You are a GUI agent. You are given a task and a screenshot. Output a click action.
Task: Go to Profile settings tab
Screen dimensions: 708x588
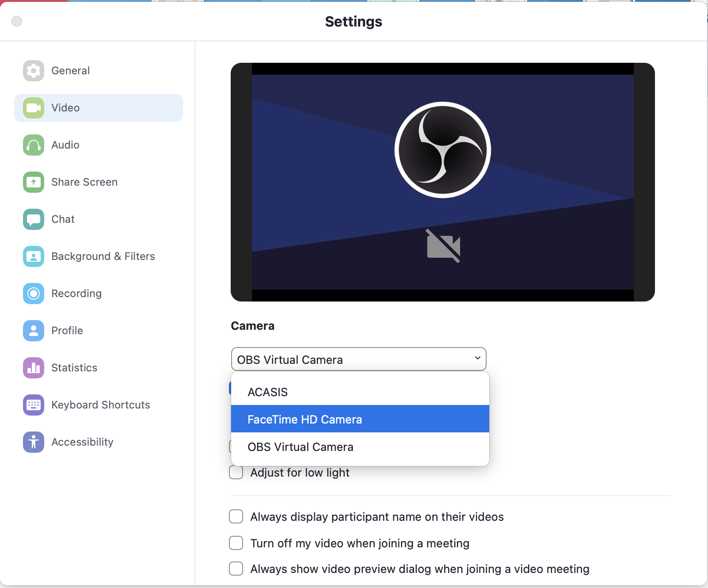point(67,331)
